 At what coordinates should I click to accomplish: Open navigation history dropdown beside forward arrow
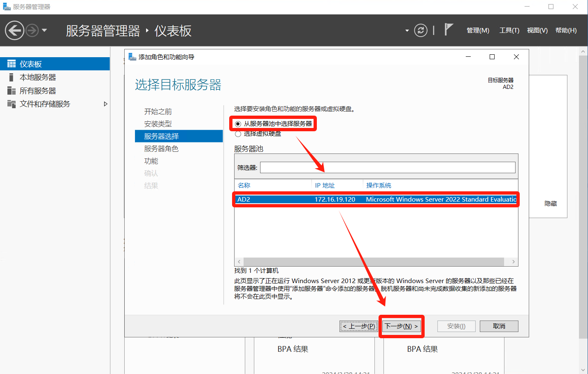click(44, 30)
